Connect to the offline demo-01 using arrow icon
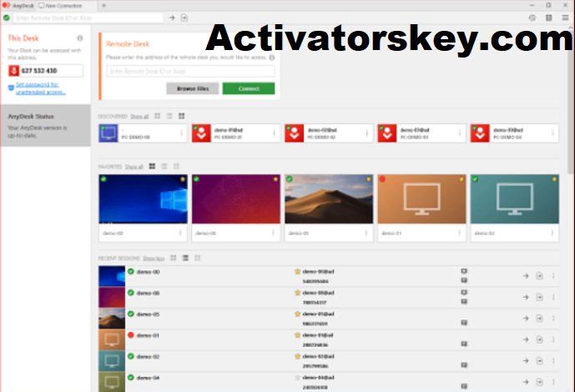 (526, 339)
